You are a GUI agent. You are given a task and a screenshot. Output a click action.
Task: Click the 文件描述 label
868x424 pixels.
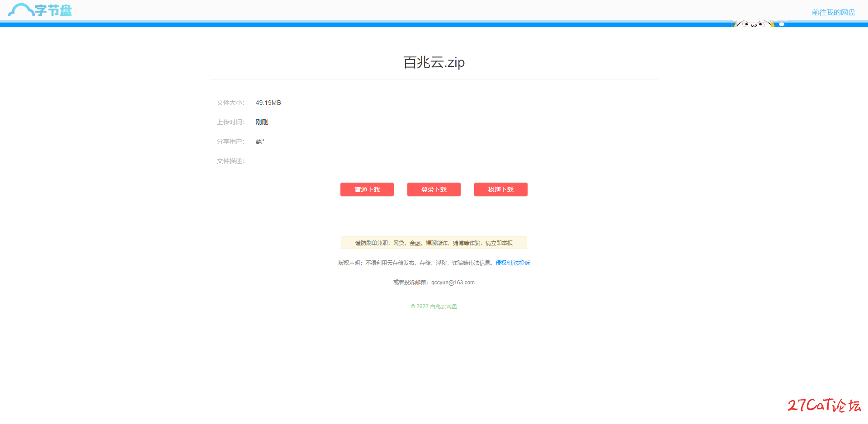(231, 161)
